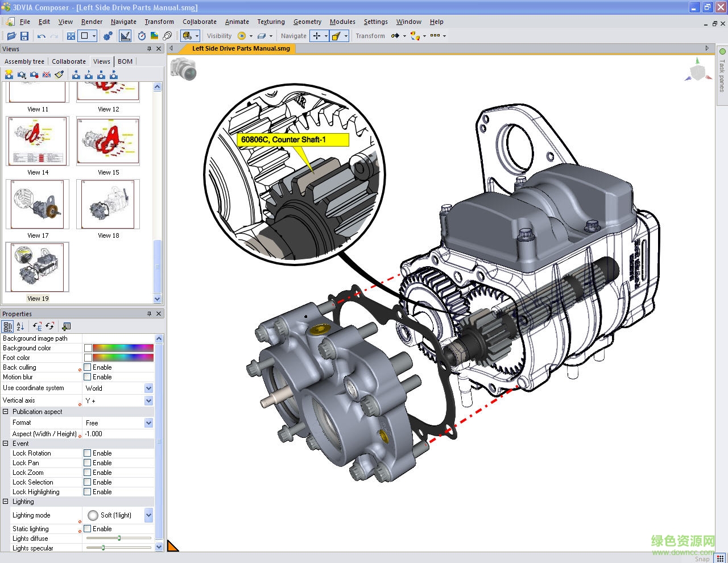728x563 pixels.
Task: Click the Categorized view icon in Properties
Action: point(8,326)
